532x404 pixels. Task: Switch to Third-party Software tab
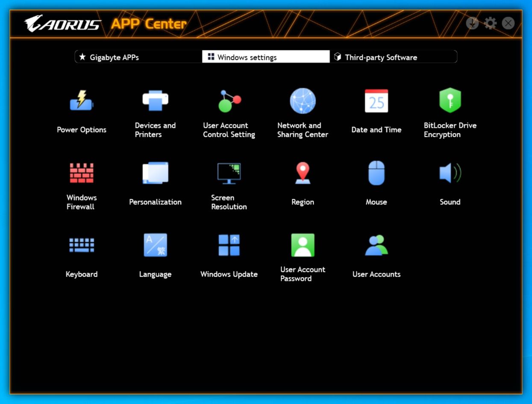[x=394, y=57]
